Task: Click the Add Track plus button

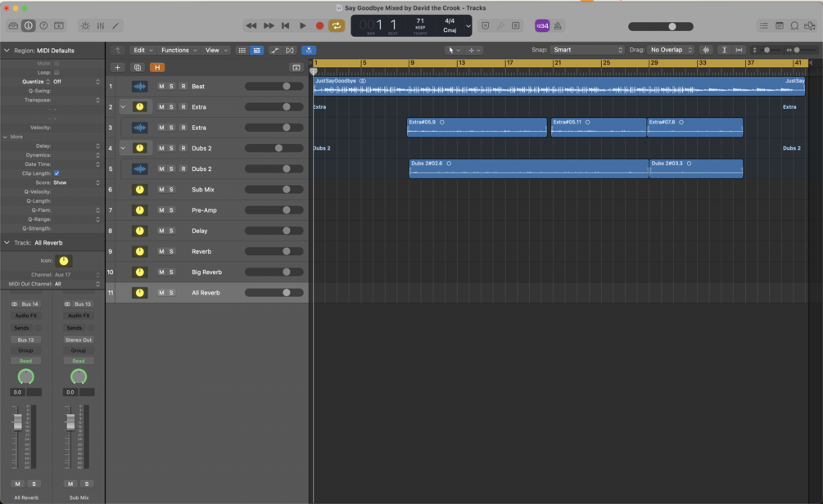Action: point(118,68)
